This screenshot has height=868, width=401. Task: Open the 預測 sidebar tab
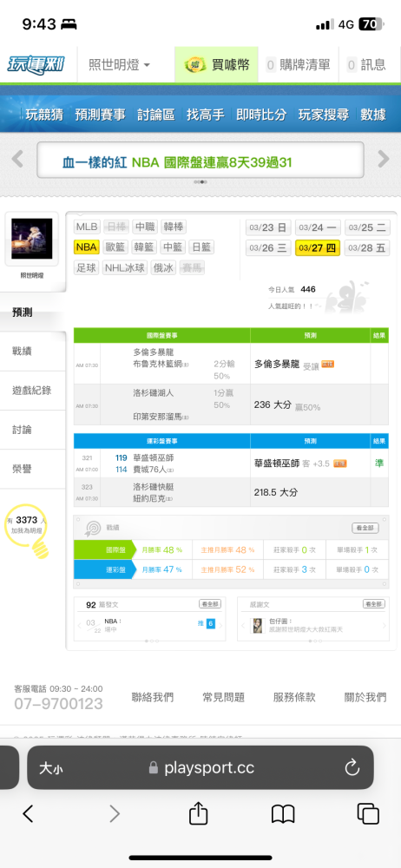(33, 312)
